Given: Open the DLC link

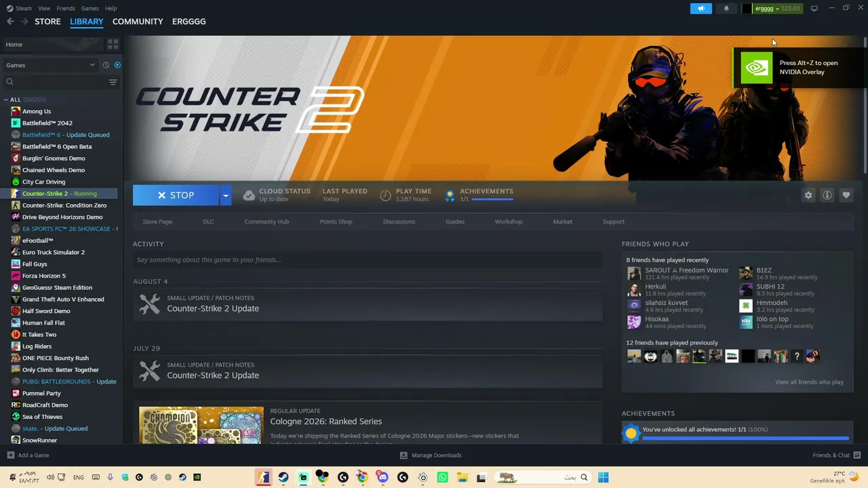Looking at the screenshot, I should [x=208, y=222].
